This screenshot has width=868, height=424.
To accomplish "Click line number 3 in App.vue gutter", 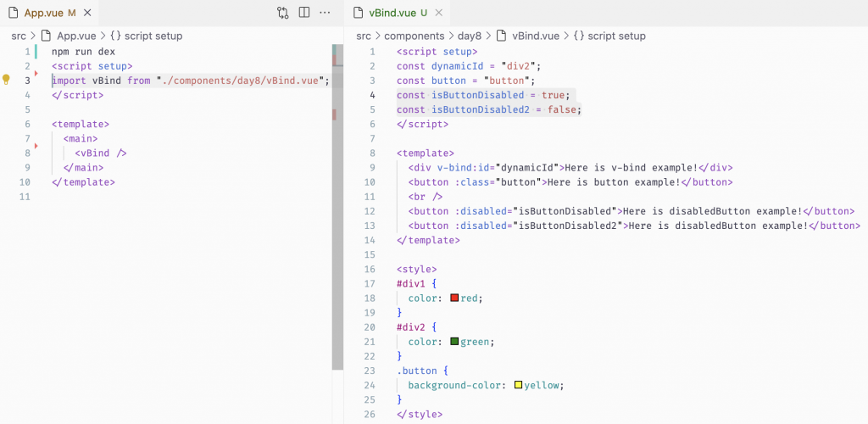I will (27, 81).
